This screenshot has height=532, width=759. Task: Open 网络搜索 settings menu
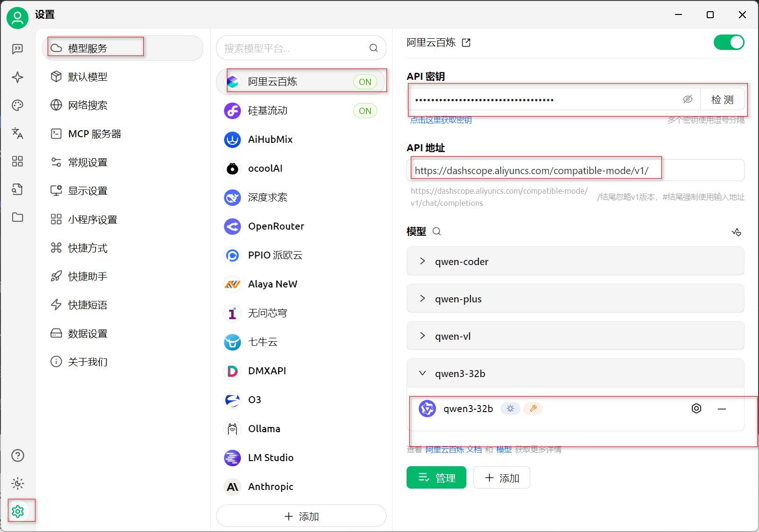[123, 105]
